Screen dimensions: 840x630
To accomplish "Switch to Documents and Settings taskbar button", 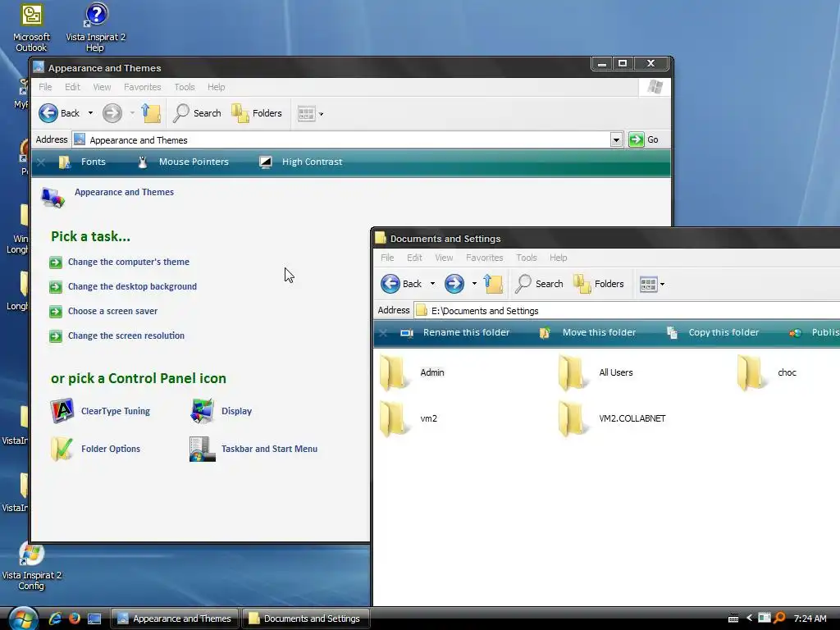I will [305, 619].
